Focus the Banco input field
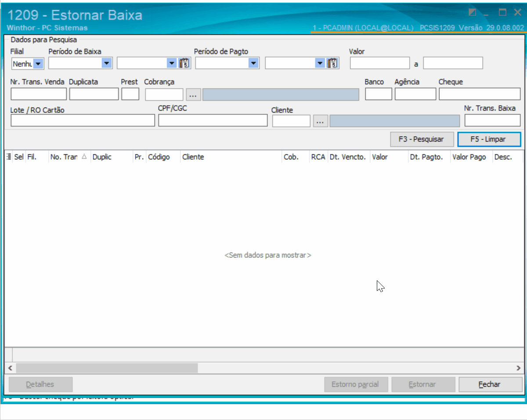The width and height of the screenshot is (527, 420). tap(379, 94)
